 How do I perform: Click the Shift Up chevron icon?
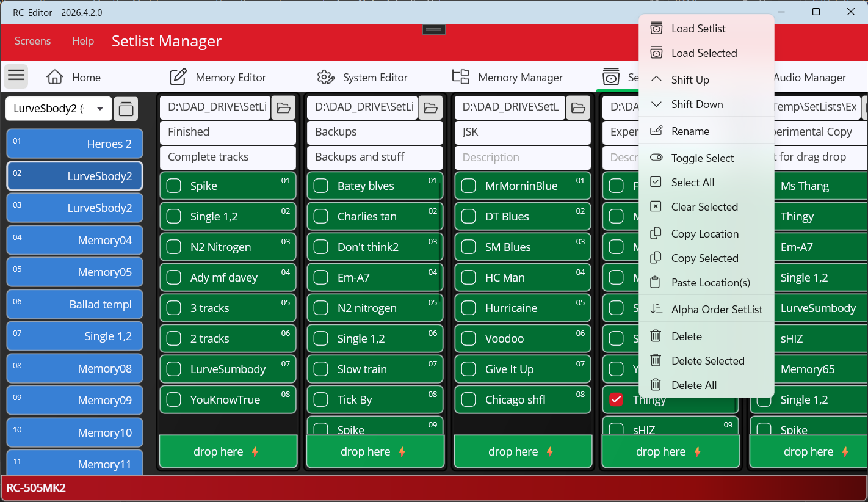[x=656, y=79]
